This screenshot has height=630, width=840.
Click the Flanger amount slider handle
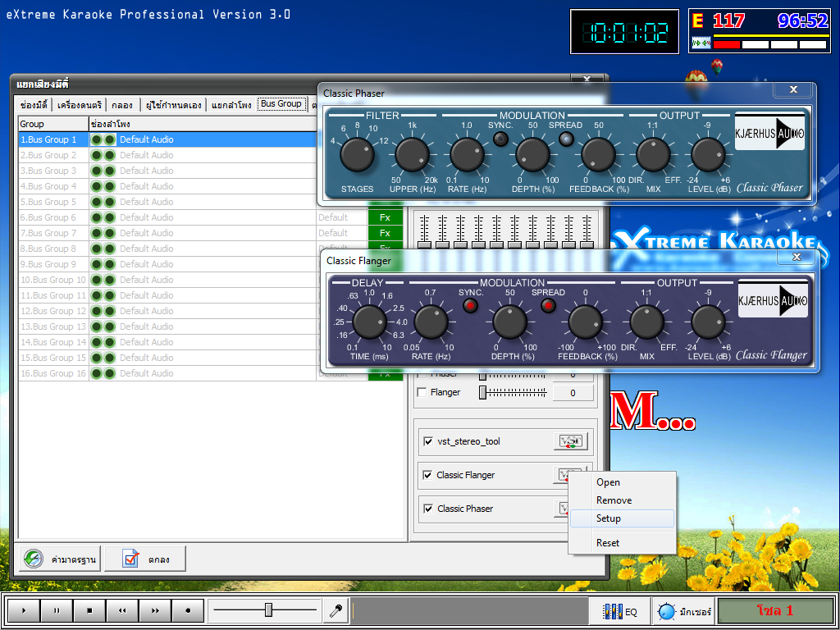tap(482, 393)
